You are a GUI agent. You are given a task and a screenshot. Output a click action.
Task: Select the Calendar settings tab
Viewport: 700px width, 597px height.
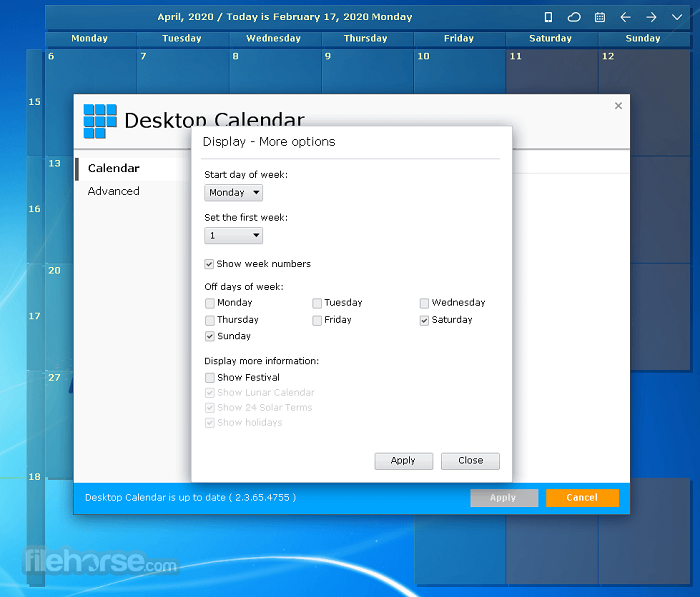113,168
